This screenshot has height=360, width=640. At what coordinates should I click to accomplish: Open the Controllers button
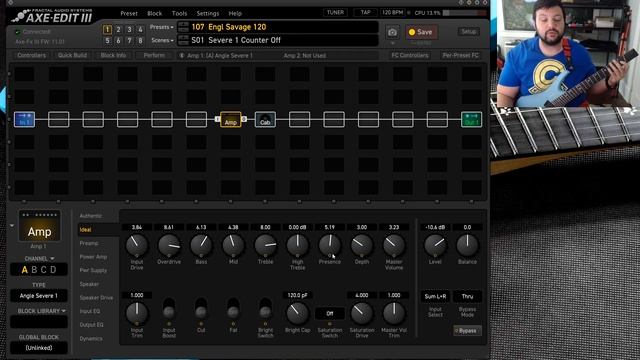[31, 56]
